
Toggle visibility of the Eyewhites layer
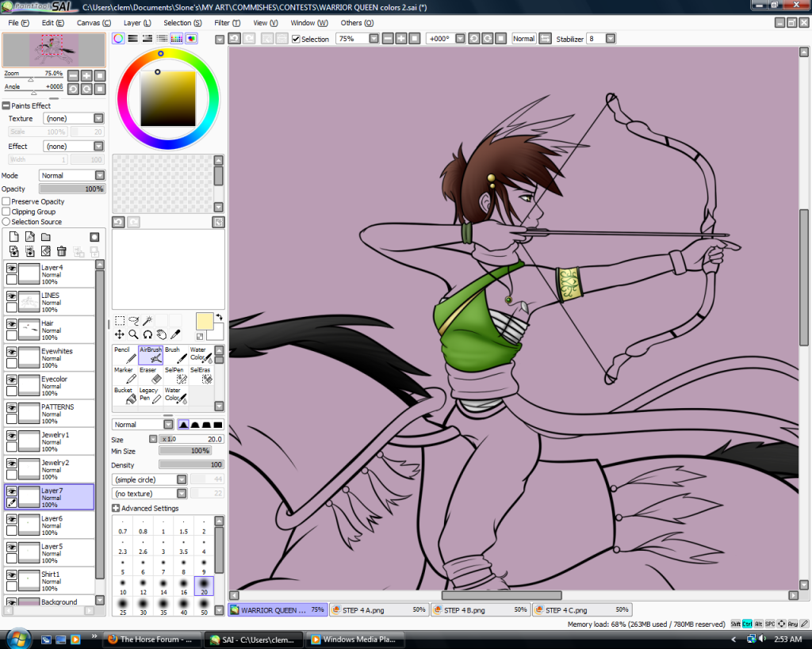11,352
